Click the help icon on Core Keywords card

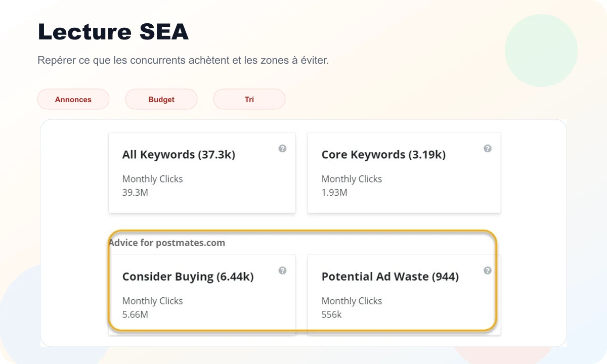pos(488,149)
